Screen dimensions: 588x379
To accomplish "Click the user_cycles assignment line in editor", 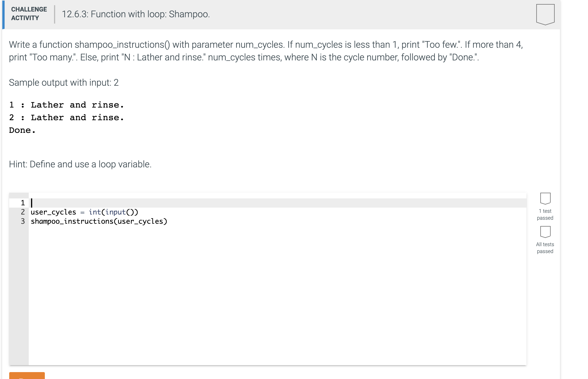I will [84, 212].
